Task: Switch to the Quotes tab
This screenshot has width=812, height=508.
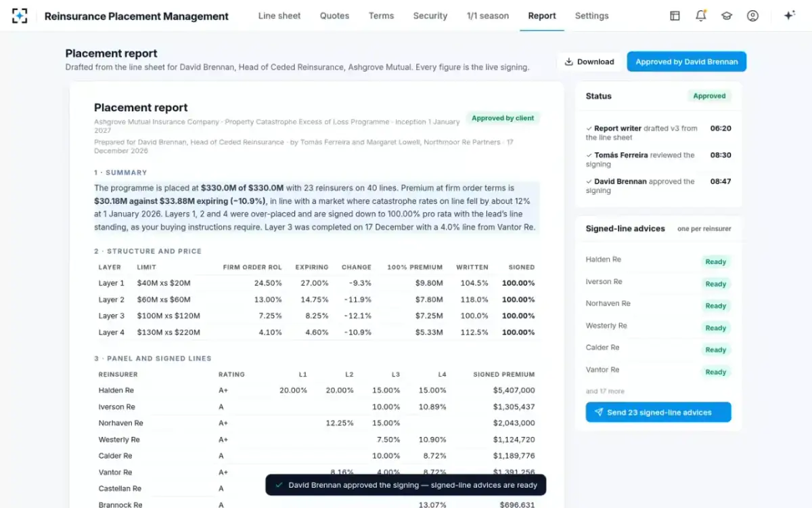Action: pyautogui.click(x=335, y=16)
